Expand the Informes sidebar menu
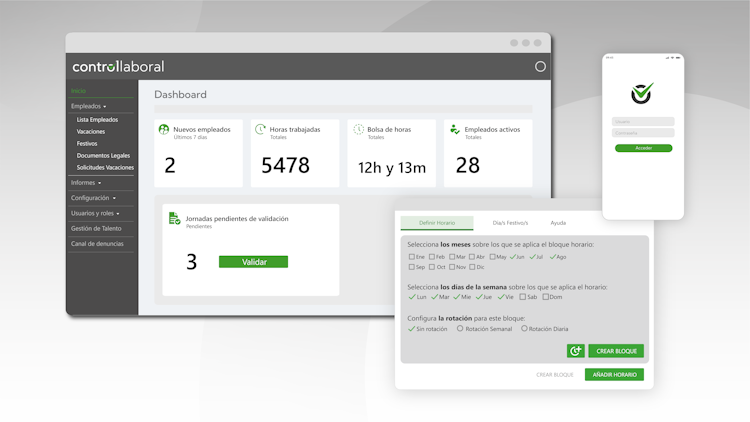The image size is (750, 422). (x=86, y=183)
